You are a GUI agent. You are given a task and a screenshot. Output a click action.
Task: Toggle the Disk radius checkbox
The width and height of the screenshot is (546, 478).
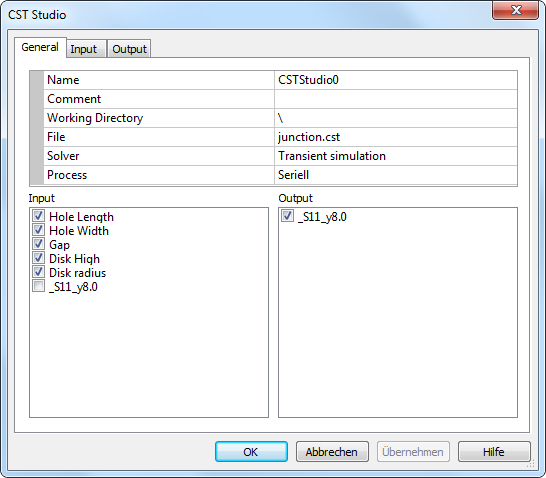click(x=38, y=272)
